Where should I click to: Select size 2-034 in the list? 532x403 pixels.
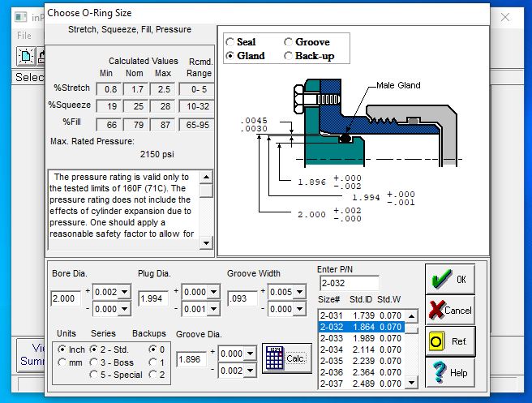[361, 349]
